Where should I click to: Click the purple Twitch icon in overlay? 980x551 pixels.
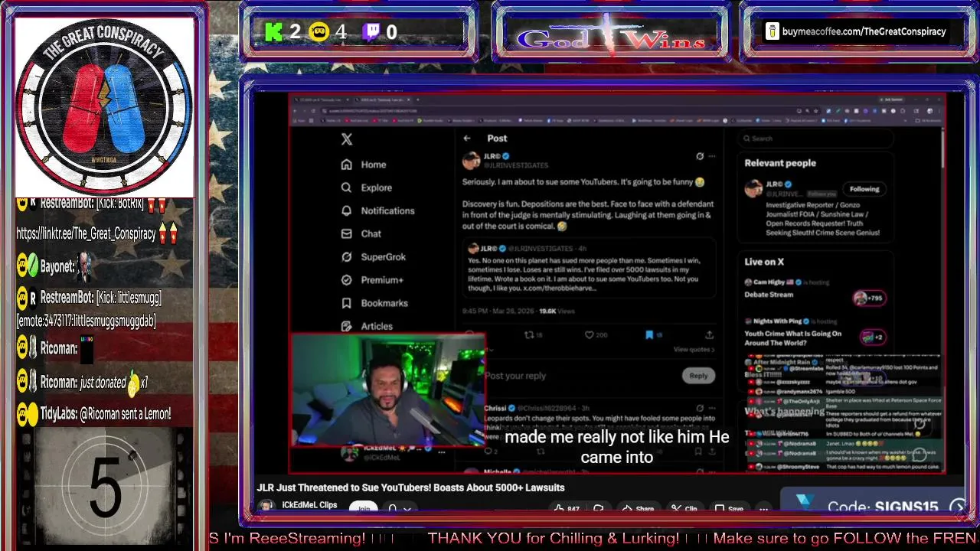point(371,32)
